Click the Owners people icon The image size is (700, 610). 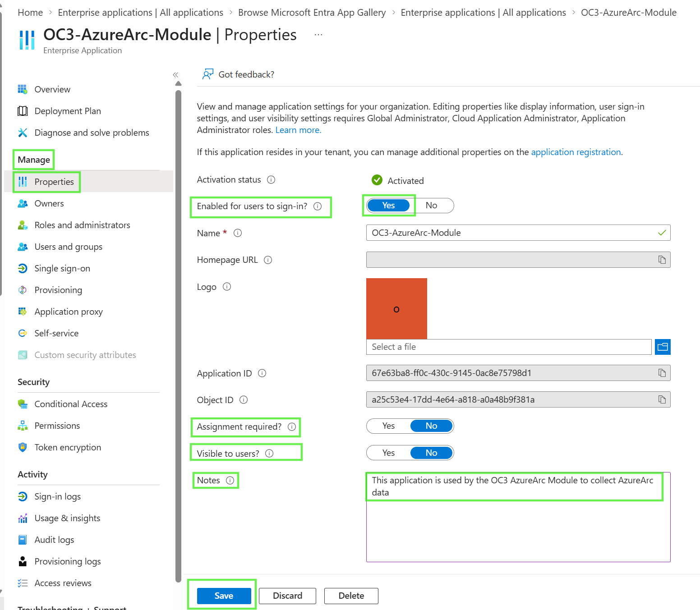click(x=23, y=203)
